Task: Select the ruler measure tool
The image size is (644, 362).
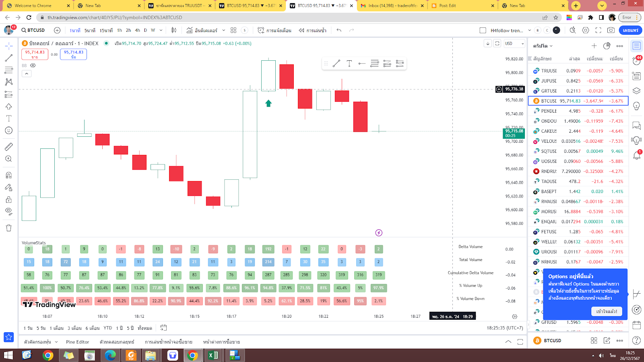Action: click(9, 147)
